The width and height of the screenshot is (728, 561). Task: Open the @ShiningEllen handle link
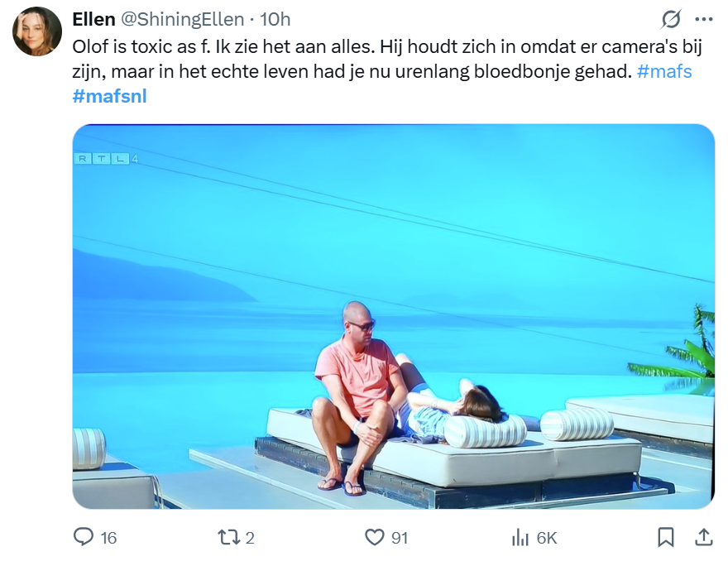pos(183,19)
